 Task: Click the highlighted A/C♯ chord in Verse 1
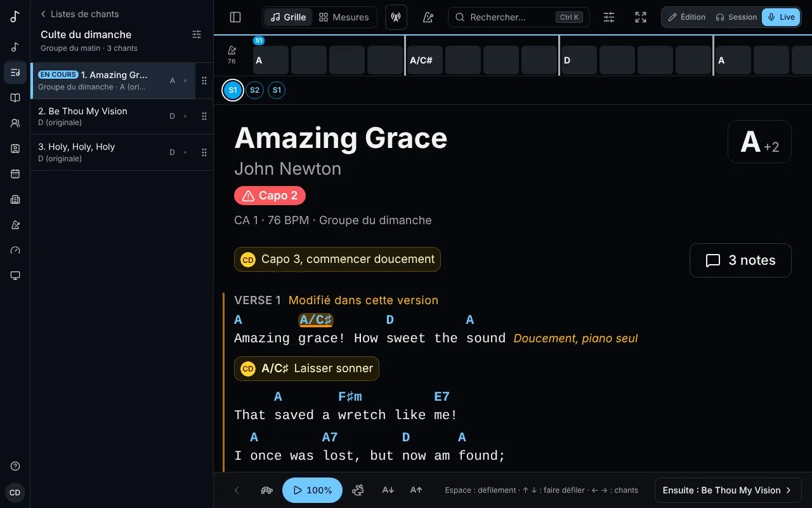point(316,319)
